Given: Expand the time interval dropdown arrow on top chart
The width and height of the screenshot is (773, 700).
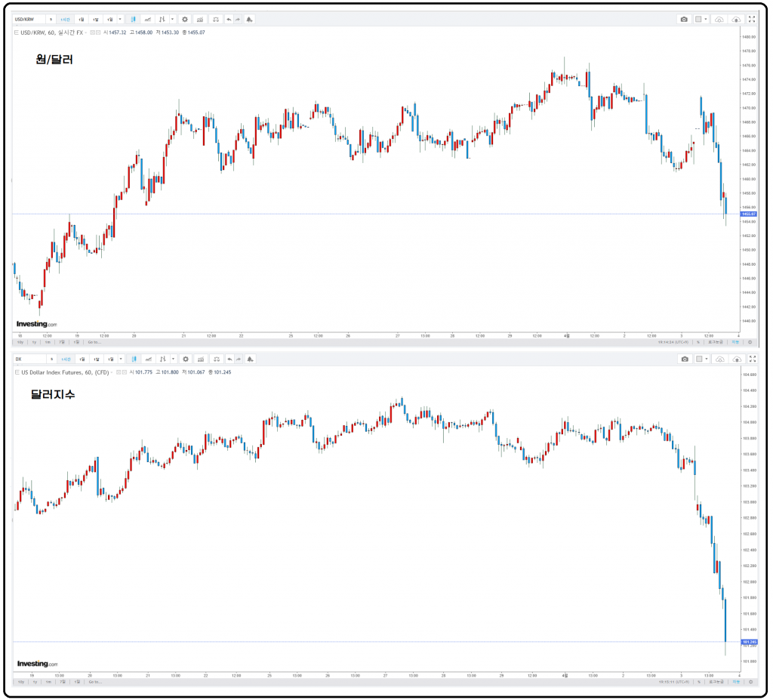Looking at the screenshot, I should point(120,19).
